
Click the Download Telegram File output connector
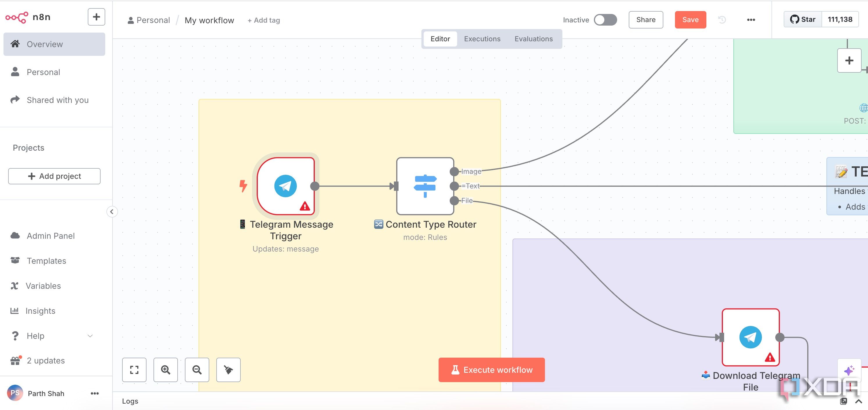click(x=780, y=337)
